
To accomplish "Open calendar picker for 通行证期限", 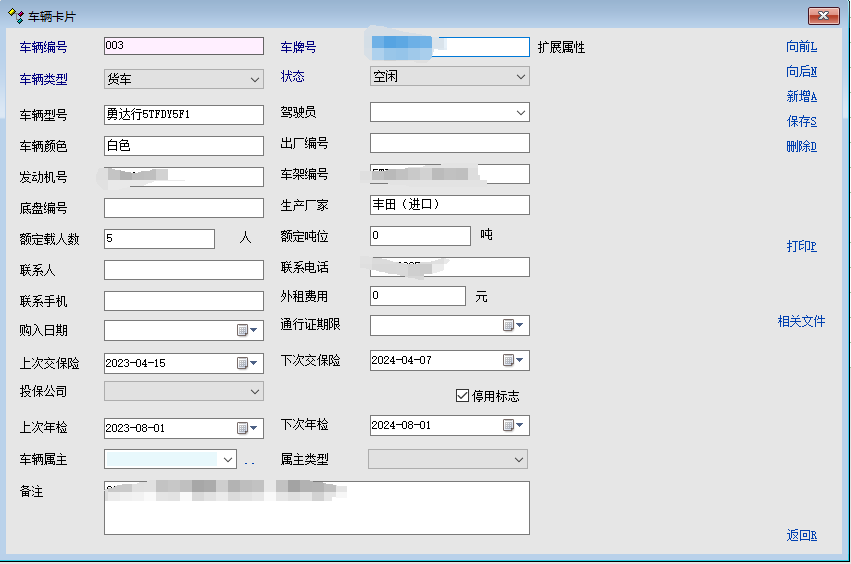I will point(513,325).
